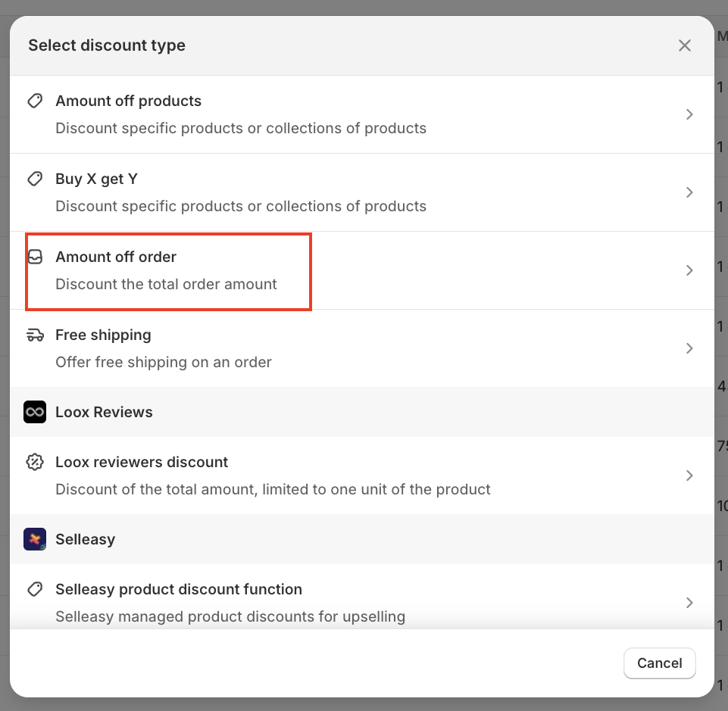Choose the Free shipping discount type

[x=103, y=335]
